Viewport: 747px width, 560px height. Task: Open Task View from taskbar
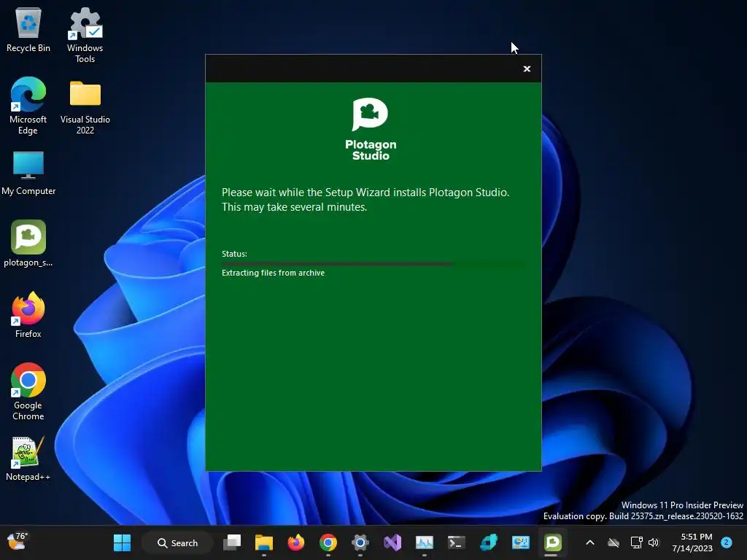[232, 542]
